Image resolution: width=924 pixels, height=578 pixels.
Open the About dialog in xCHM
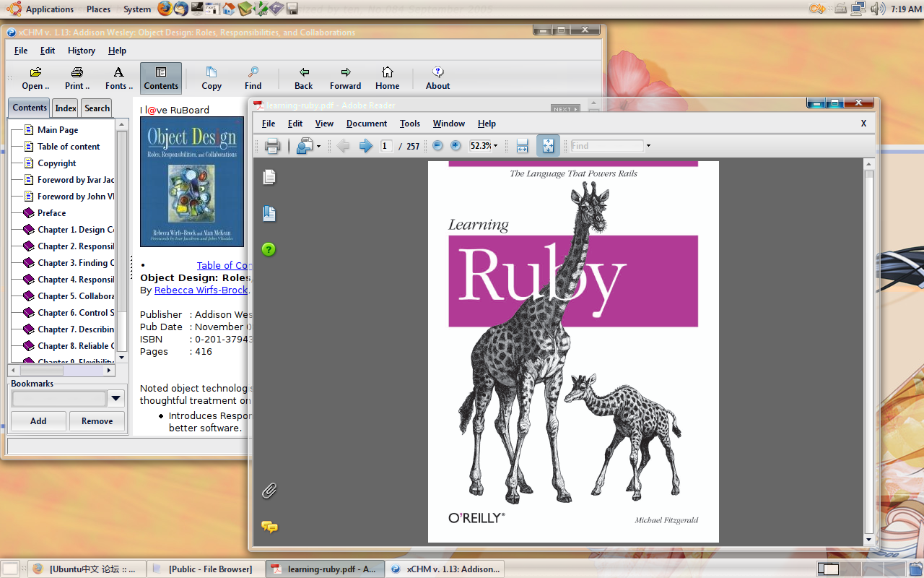pos(437,79)
